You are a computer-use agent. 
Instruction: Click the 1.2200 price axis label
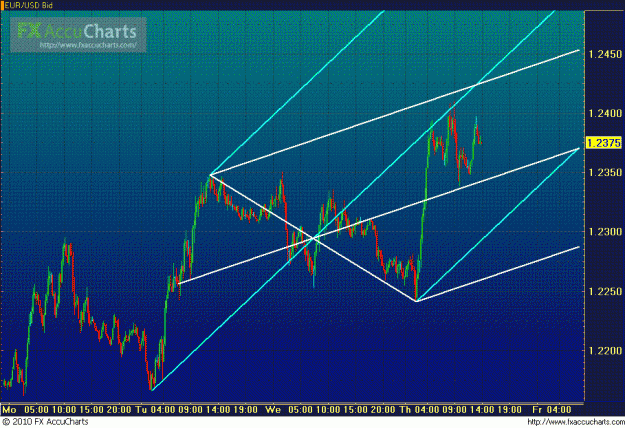(x=605, y=351)
